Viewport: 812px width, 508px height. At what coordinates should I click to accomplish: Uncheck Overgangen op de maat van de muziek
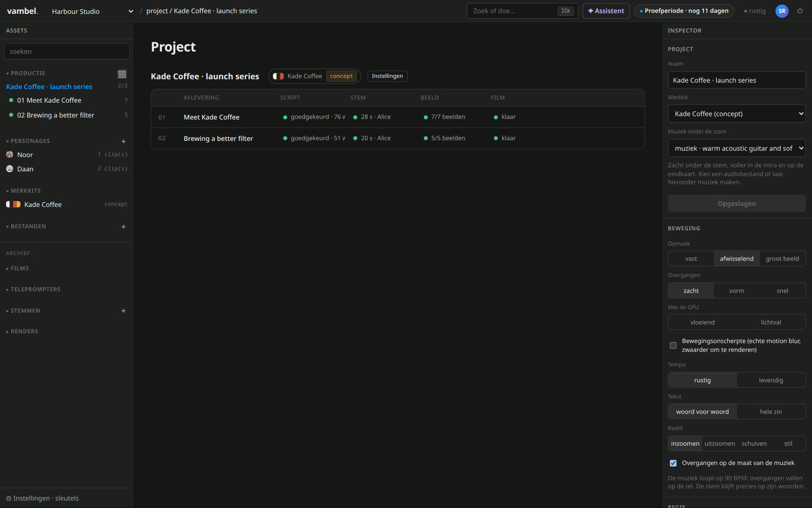[x=673, y=463]
